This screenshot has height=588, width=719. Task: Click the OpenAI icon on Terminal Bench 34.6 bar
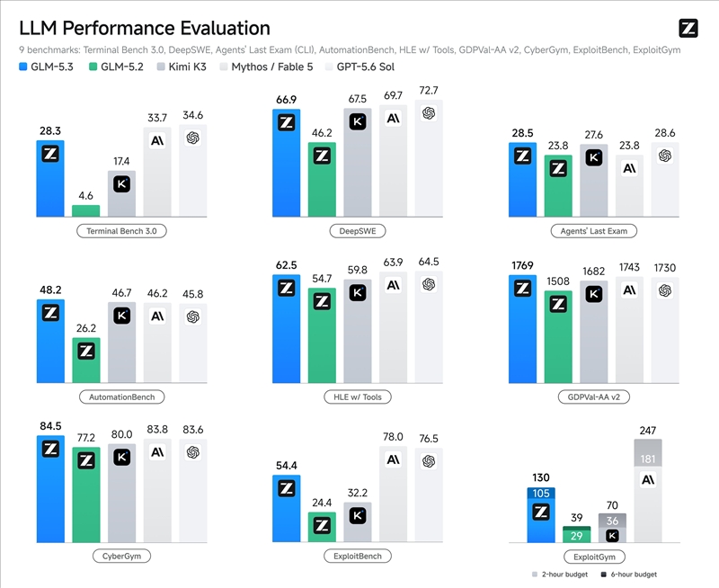(193, 138)
